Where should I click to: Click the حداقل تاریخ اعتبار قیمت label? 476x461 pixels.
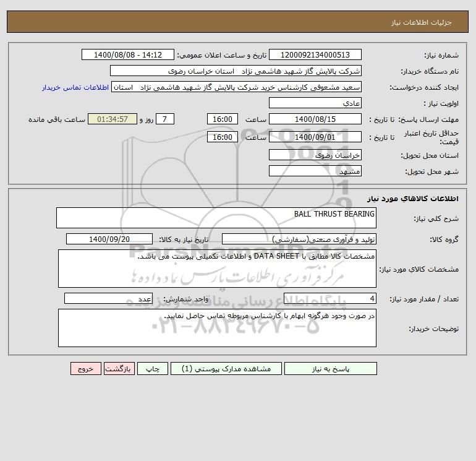[x=431, y=137]
